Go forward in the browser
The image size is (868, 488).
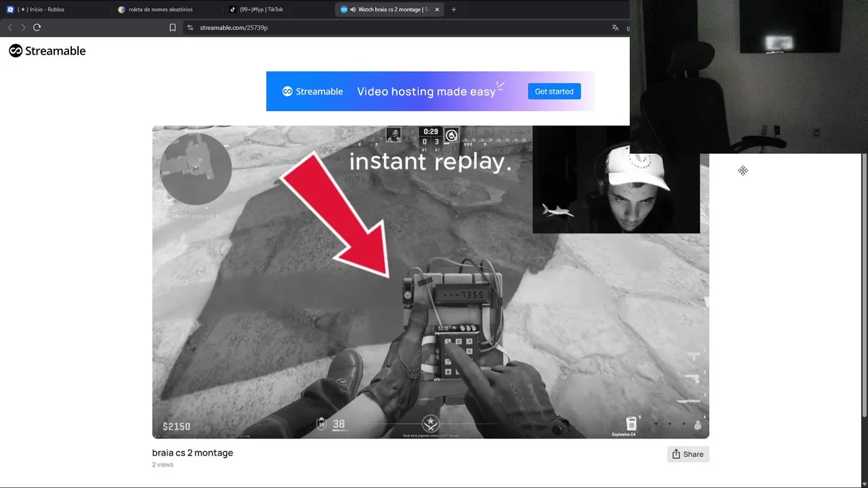point(23,27)
